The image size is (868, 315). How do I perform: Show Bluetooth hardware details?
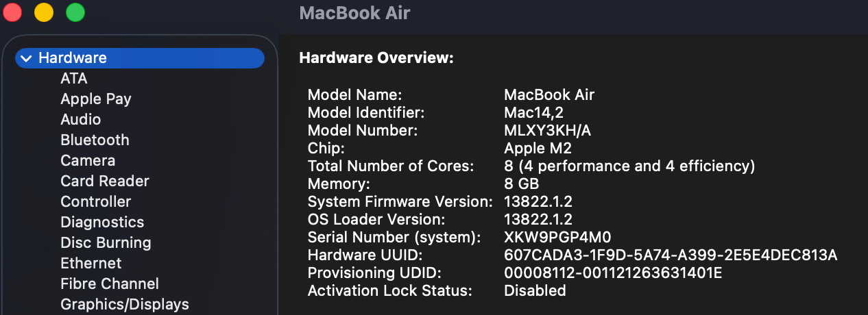[x=95, y=140]
